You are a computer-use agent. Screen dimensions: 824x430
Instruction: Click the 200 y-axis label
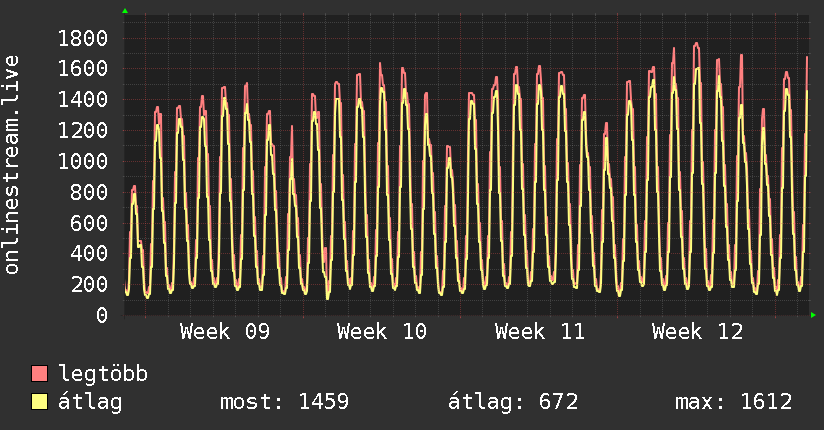(89, 284)
